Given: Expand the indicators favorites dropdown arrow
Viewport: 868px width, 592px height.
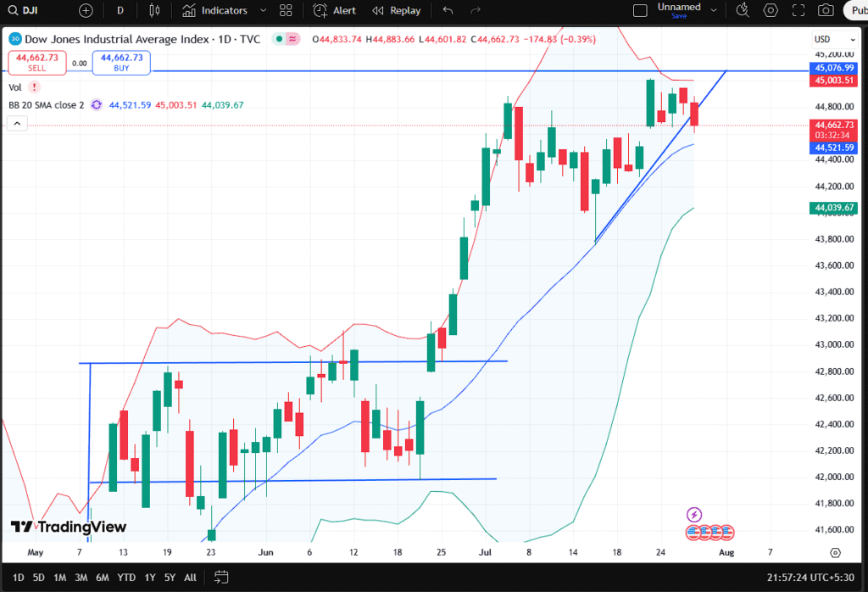Looking at the screenshot, I should [x=263, y=10].
